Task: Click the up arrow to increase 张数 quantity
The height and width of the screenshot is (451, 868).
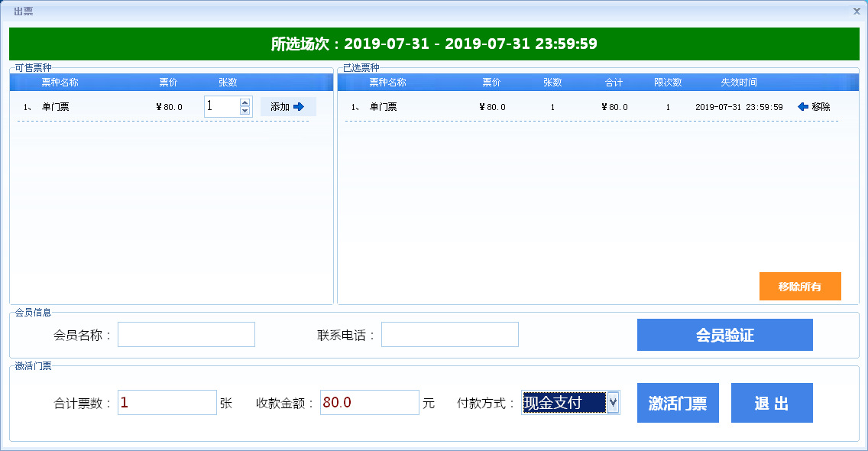Action: point(245,102)
